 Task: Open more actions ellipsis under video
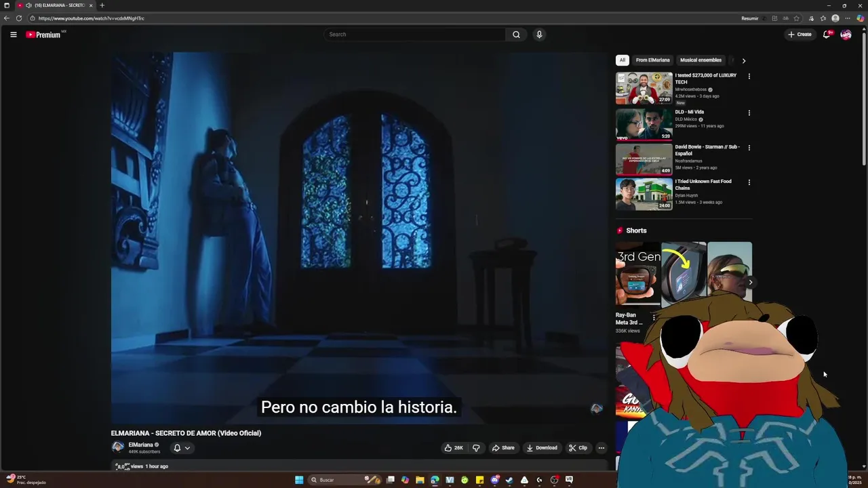(x=601, y=448)
